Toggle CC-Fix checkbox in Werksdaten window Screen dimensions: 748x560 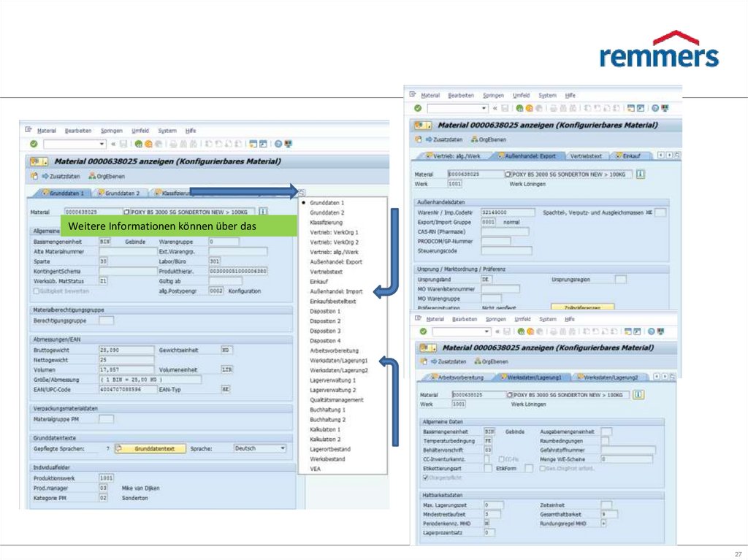pos(501,459)
